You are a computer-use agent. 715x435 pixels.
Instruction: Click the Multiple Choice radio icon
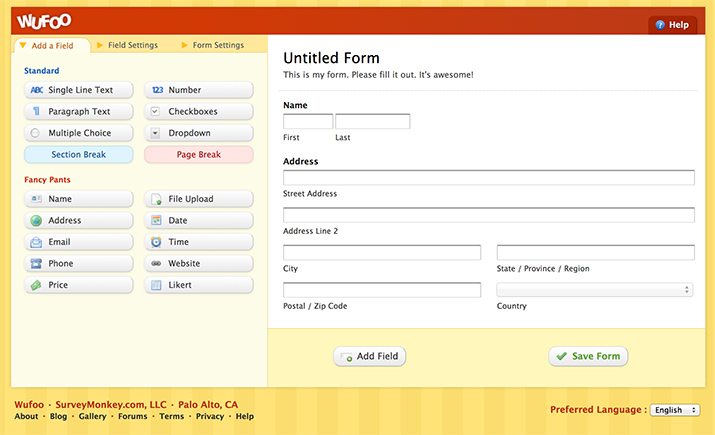coord(35,133)
